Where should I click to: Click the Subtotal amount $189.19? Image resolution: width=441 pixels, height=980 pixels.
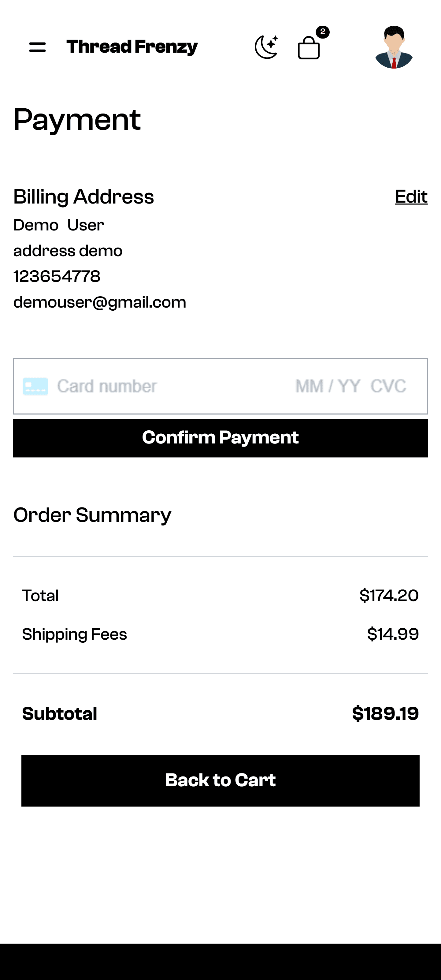click(386, 713)
